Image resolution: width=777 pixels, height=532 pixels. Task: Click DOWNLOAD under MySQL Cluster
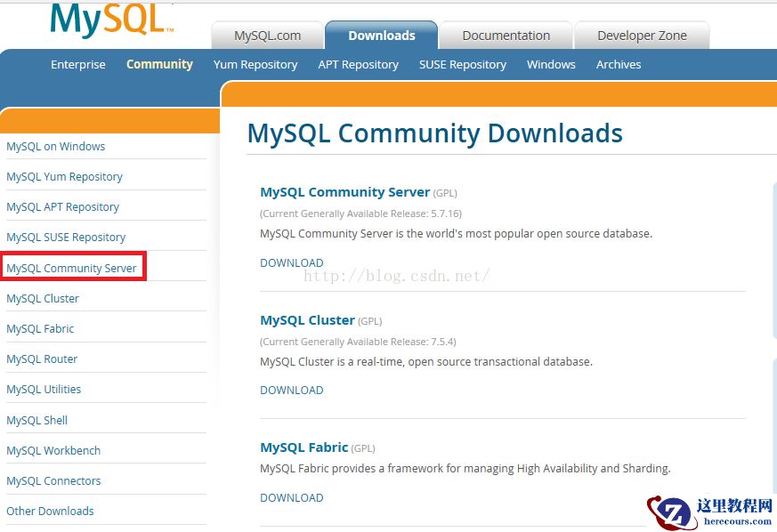(292, 391)
